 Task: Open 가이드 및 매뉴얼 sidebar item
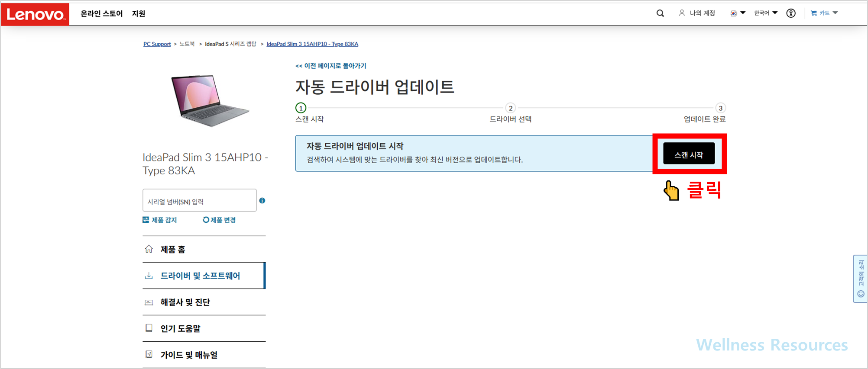pos(204,355)
